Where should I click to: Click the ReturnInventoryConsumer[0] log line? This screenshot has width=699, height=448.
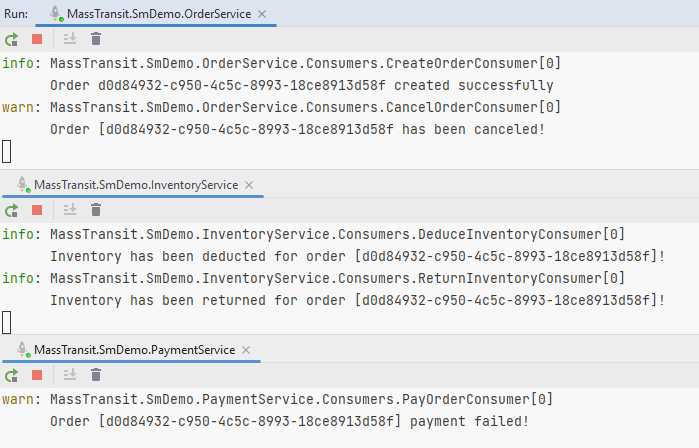pos(313,279)
